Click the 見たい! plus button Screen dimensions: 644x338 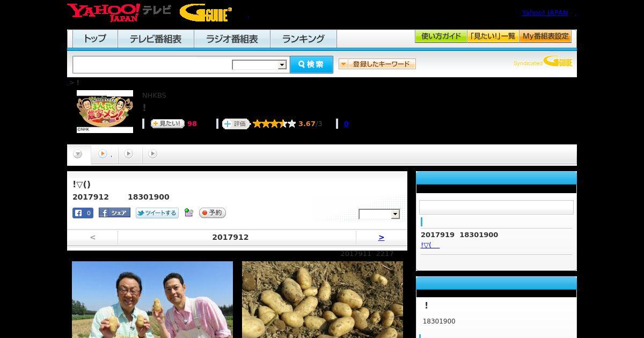pyautogui.click(x=167, y=123)
